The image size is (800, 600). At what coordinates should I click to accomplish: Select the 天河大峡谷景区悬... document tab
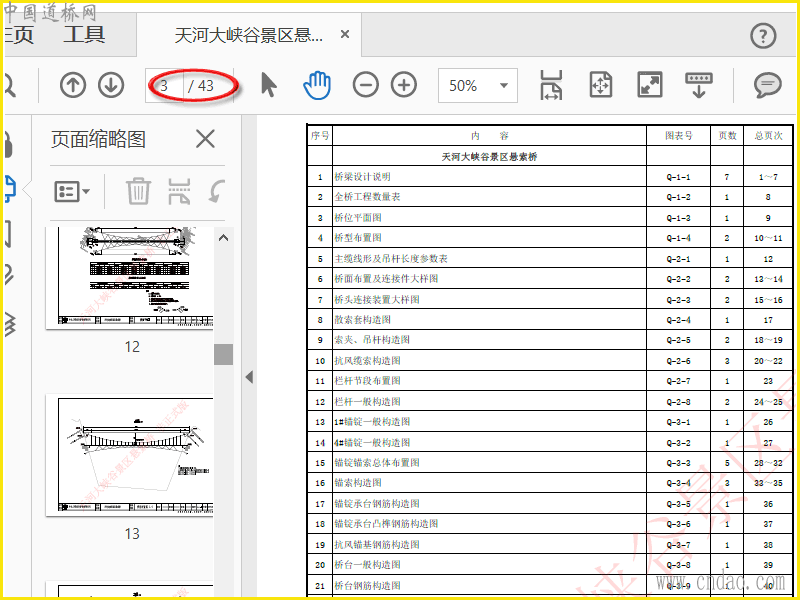click(248, 35)
